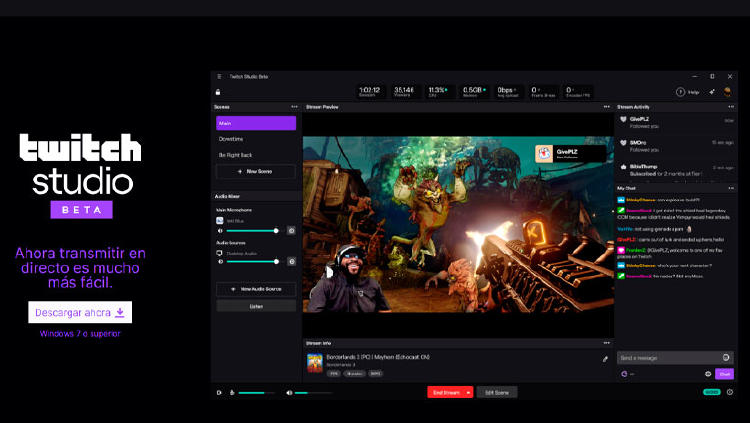This screenshot has height=423, width=750.
Task: Open Scenes panel three-dot options
Action: 294,107
